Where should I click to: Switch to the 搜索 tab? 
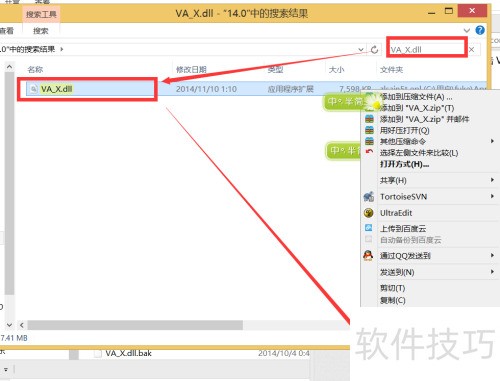coord(41,31)
